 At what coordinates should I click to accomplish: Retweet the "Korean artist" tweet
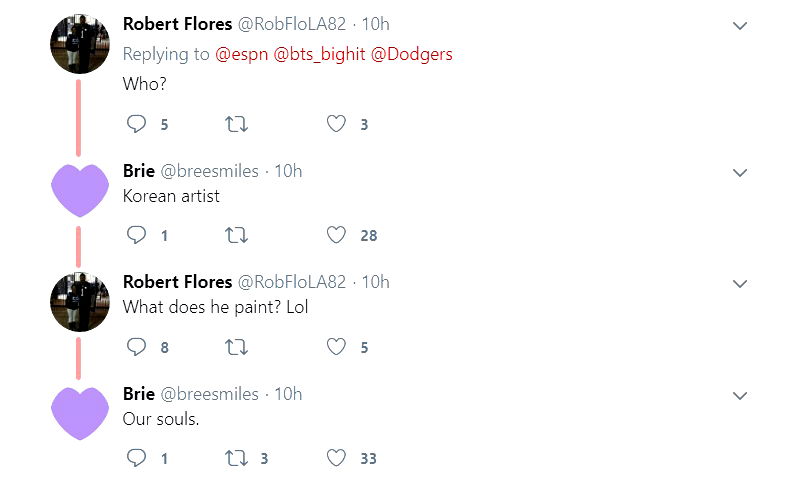click(237, 236)
